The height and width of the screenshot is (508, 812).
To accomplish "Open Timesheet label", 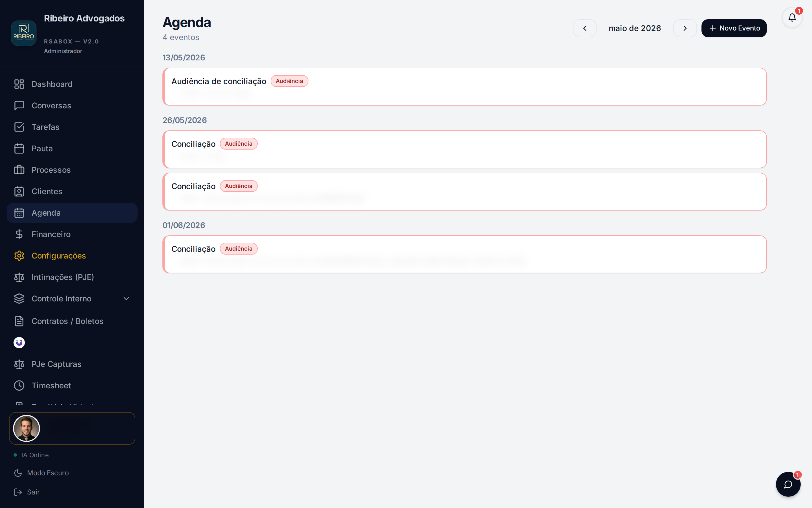I will click(51, 386).
